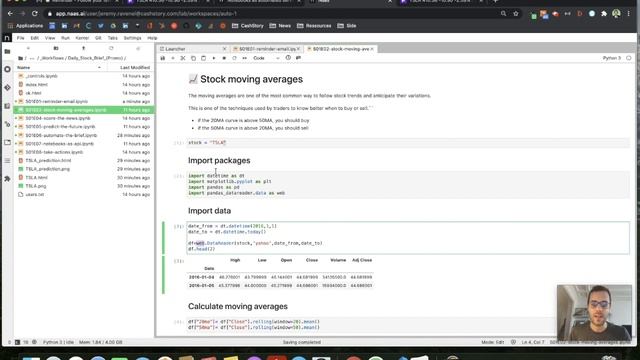Select TSLA_prediction.png file
The image size is (640, 360).
click(x=84, y=169)
